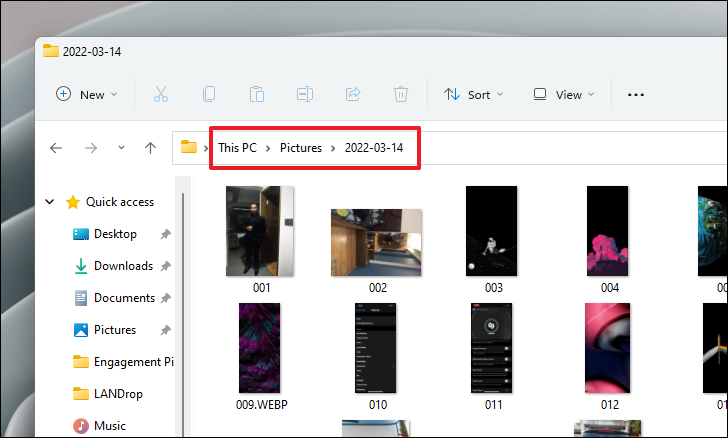
Task: Select the Documents label in sidebar
Action: point(124,298)
